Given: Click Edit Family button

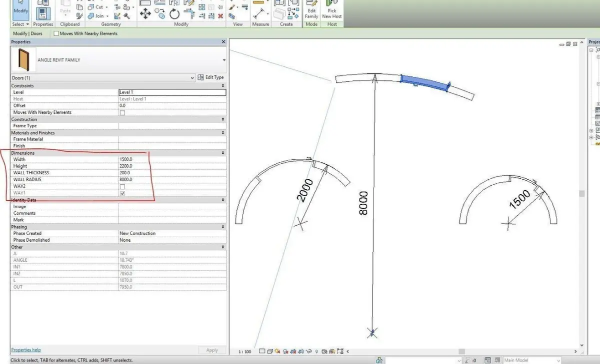Looking at the screenshot, I should coord(311,10).
